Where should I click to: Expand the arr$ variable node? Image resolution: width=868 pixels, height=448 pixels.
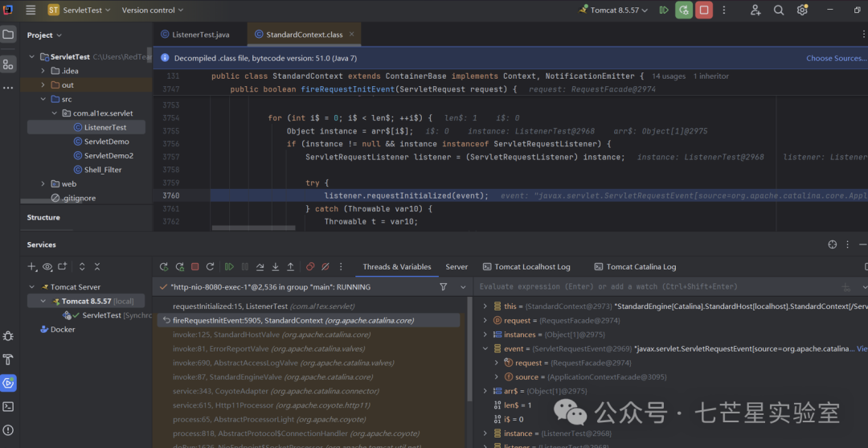click(x=485, y=391)
